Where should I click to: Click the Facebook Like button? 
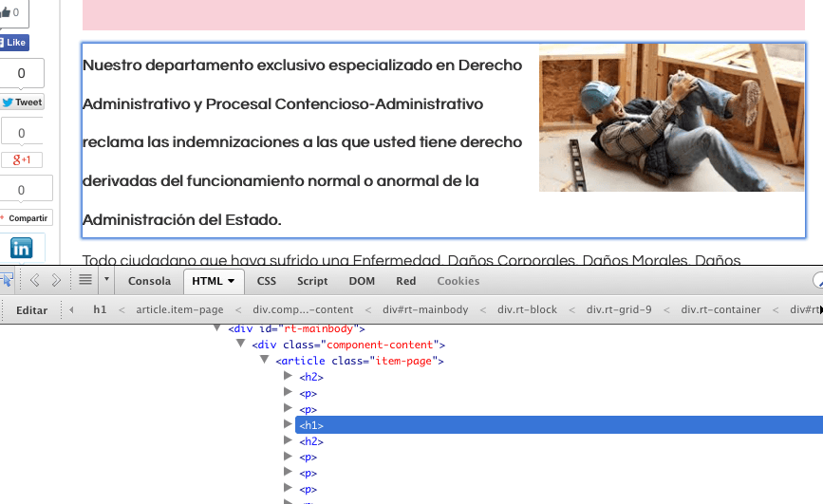click(13, 43)
